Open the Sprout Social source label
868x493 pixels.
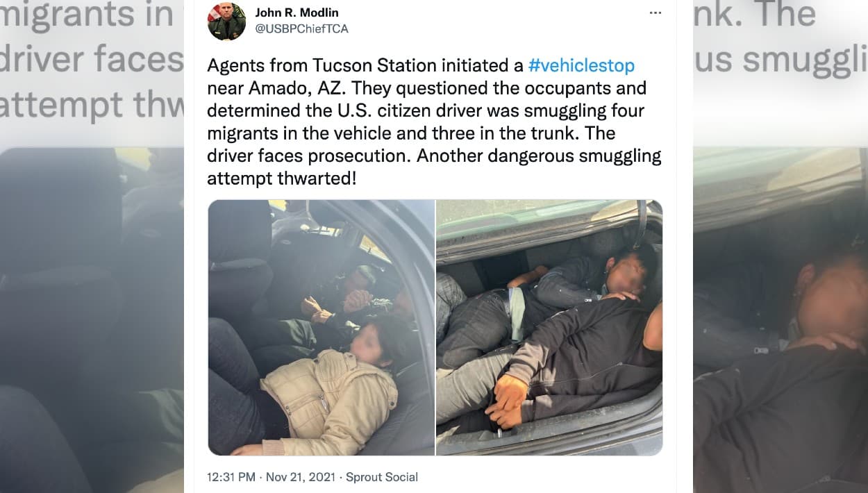click(382, 477)
